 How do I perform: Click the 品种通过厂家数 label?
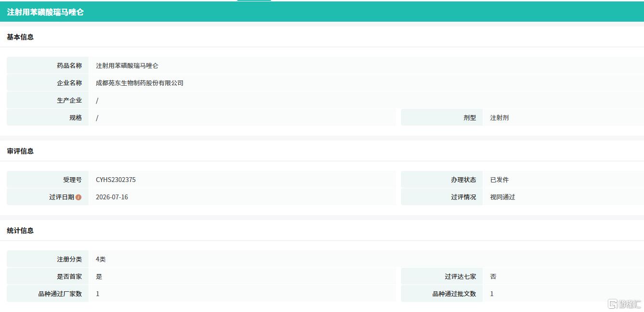click(x=60, y=294)
